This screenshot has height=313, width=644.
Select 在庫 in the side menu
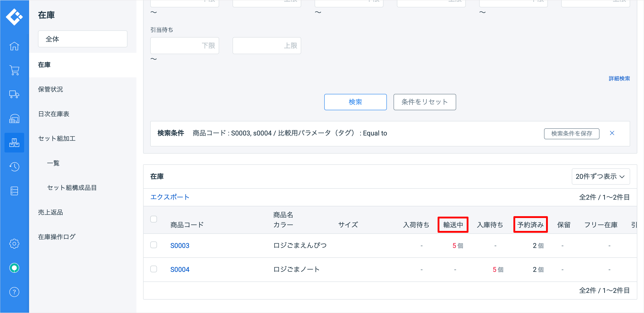point(83,65)
